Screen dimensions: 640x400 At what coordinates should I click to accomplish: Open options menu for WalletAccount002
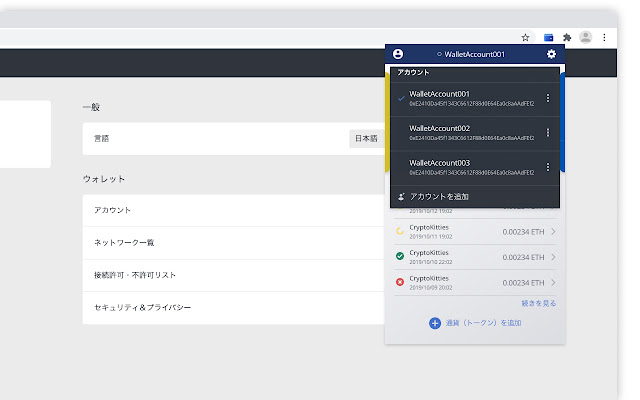548,133
